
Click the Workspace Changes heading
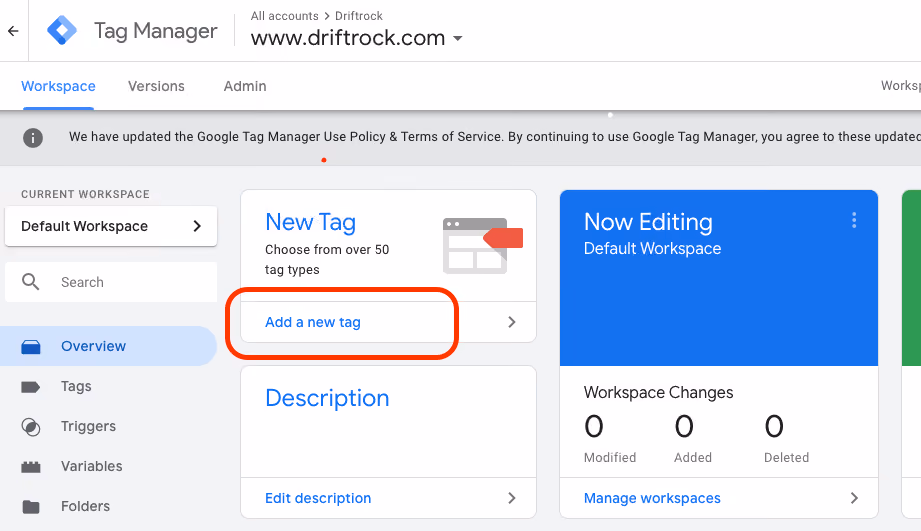click(x=658, y=392)
